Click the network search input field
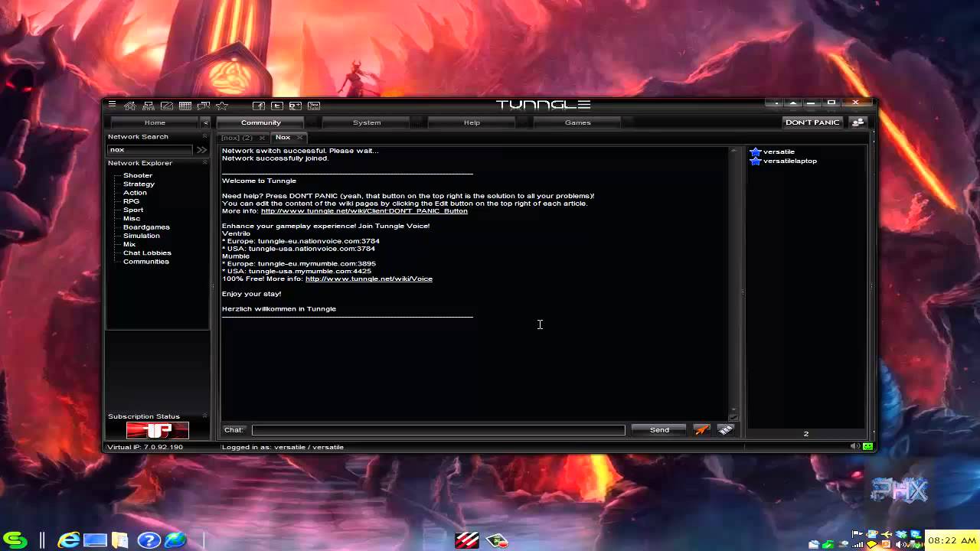The height and width of the screenshot is (551, 980). point(151,150)
